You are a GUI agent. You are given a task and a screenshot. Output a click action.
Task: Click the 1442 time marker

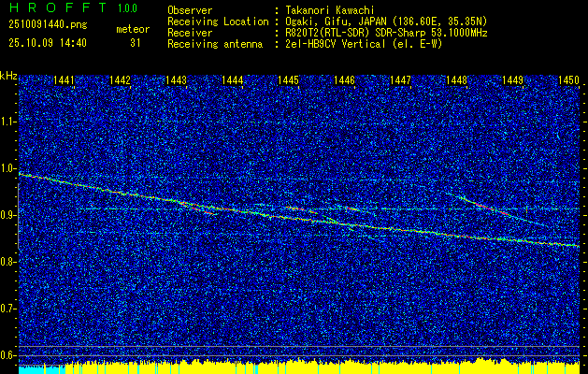[120, 79]
